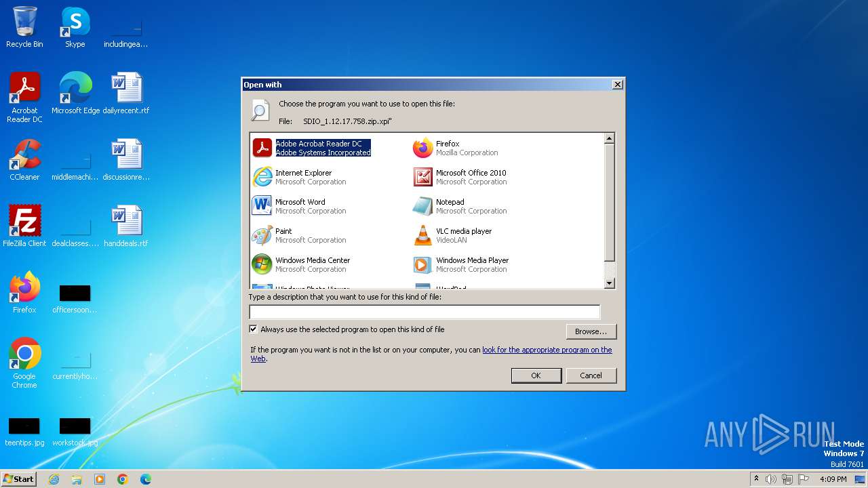The height and width of the screenshot is (488, 868).
Task: Open network tray icon
Action: pos(787,479)
